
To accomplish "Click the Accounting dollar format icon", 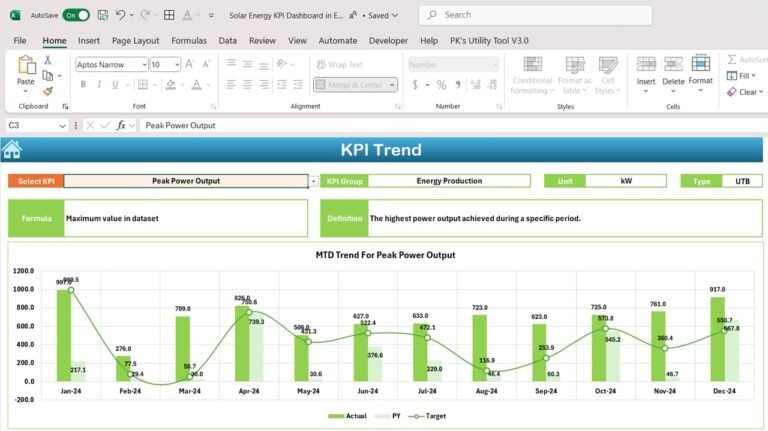I will click(x=415, y=85).
